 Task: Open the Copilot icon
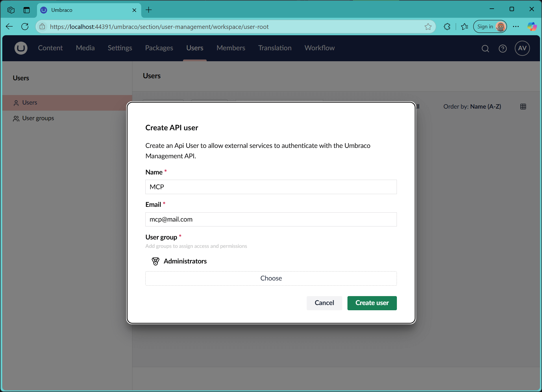532,27
